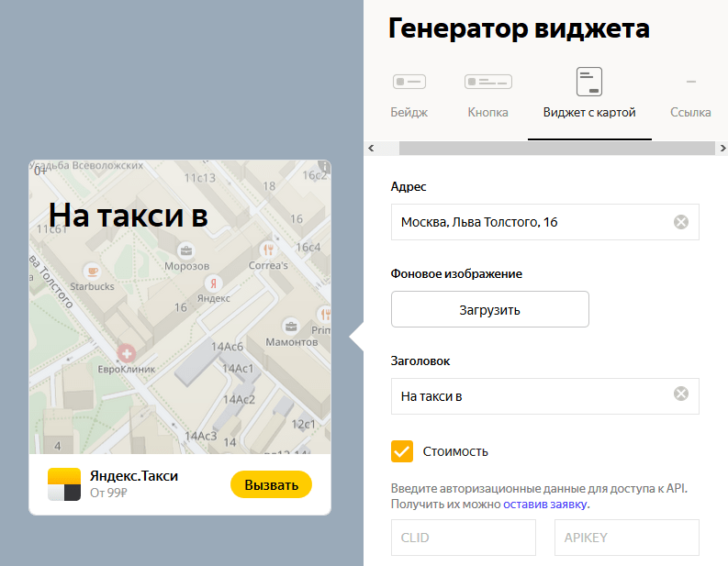Viewport: 728px width, 566px height.
Task: Open the Виджет с картой tab
Action: click(589, 112)
